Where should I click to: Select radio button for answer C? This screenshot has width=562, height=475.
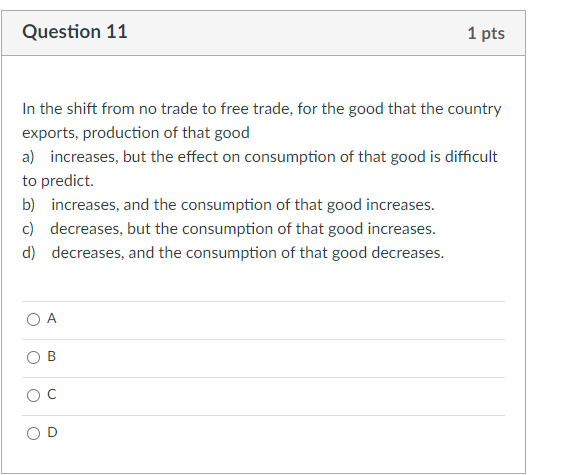pyautogui.click(x=33, y=395)
